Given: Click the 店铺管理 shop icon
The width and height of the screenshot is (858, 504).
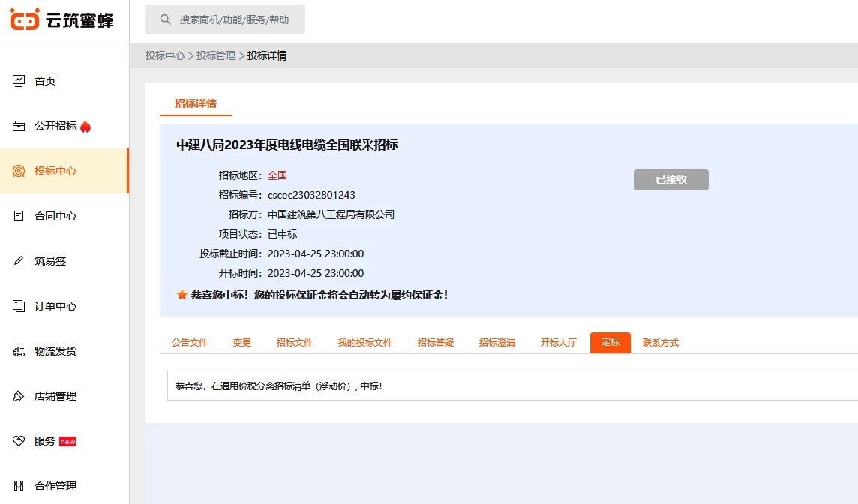Looking at the screenshot, I should point(19,396).
